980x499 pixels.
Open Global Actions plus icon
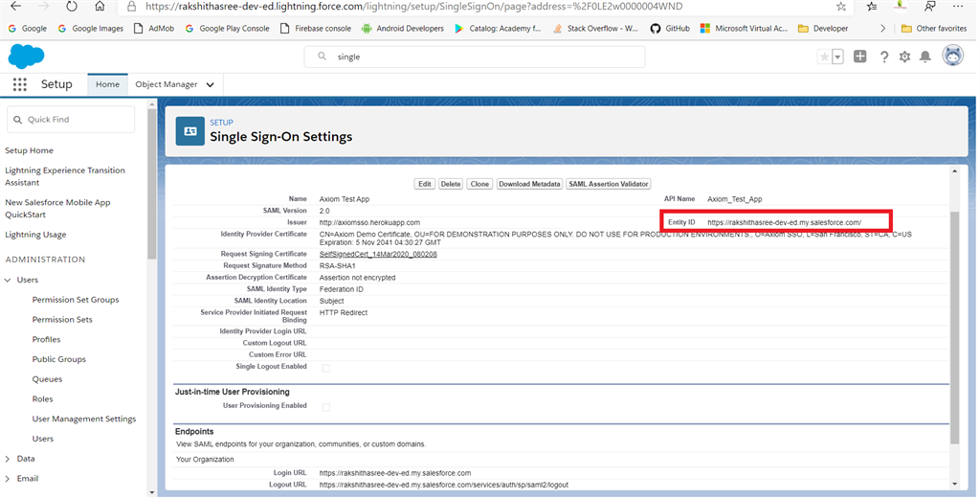pyautogui.click(x=860, y=57)
